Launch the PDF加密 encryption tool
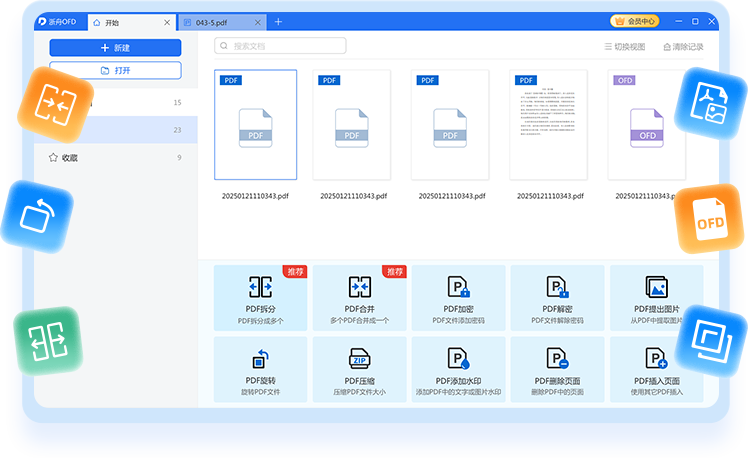 click(458, 297)
